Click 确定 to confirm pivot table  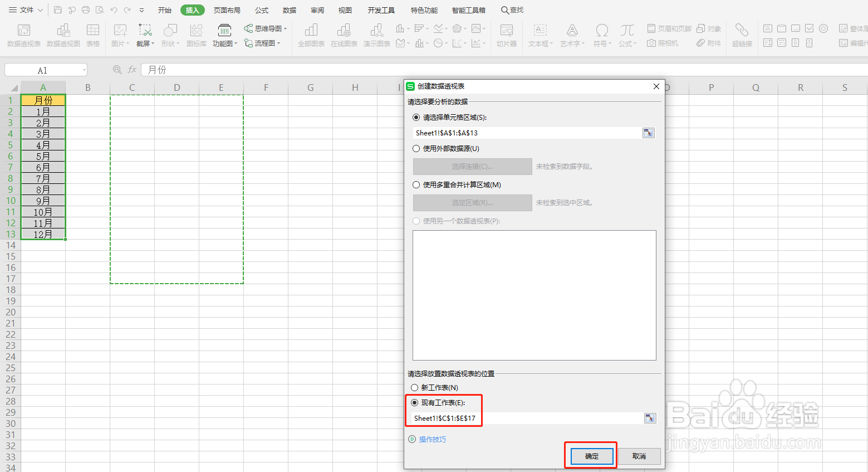[x=592, y=456]
